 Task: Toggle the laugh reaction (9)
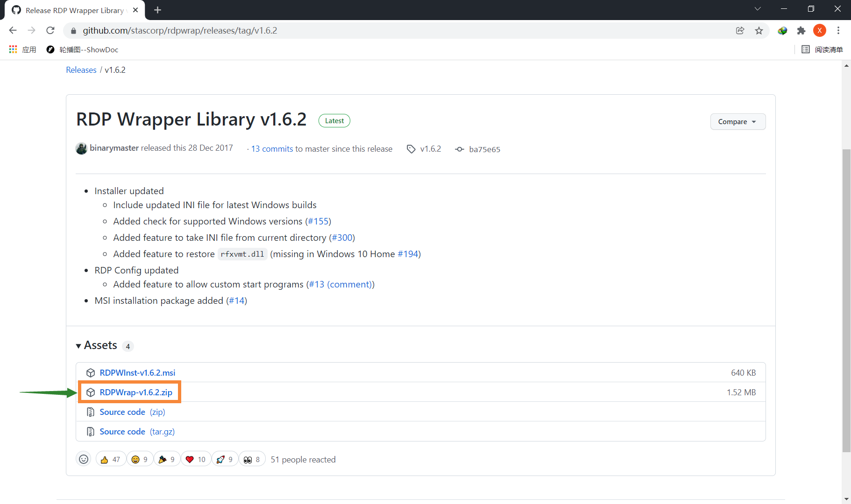click(140, 459)
